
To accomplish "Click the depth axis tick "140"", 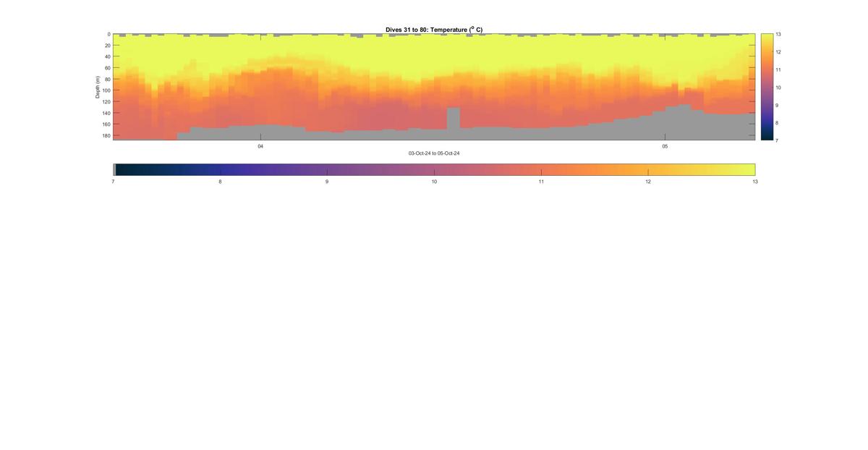I will (106, 113).
